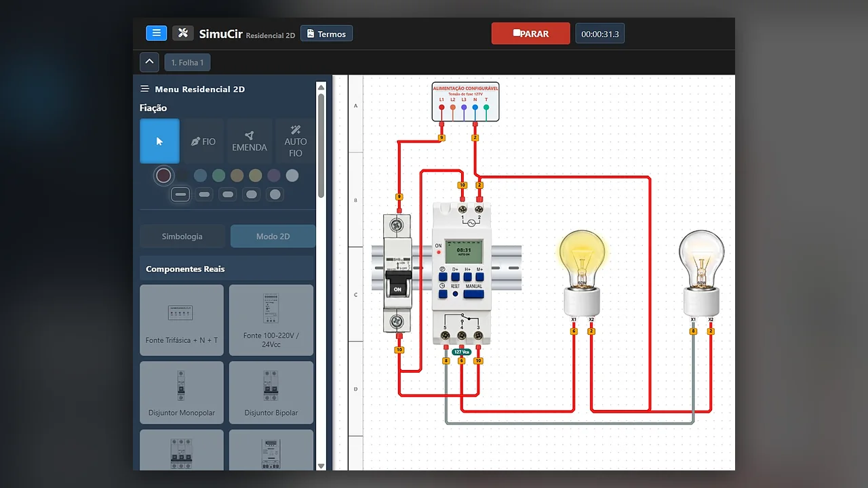
Task: Select the EMENDA splice tool
Action: point(250,141)
